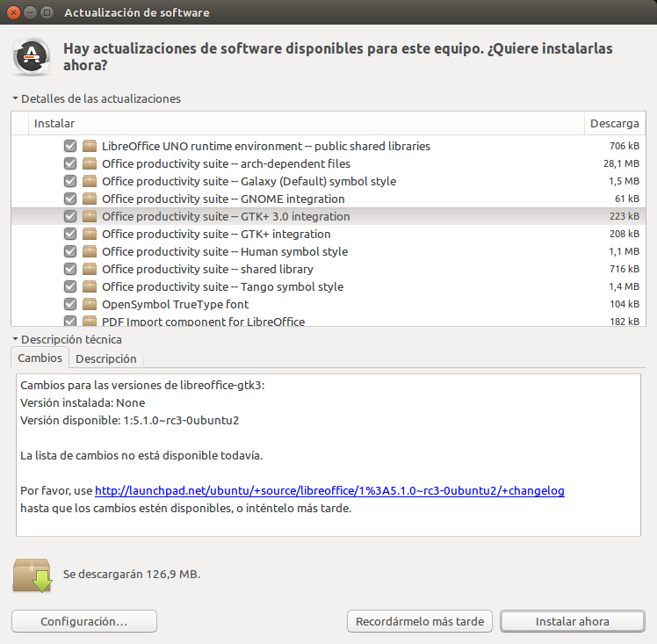Open Configuración... settings button

84,621
